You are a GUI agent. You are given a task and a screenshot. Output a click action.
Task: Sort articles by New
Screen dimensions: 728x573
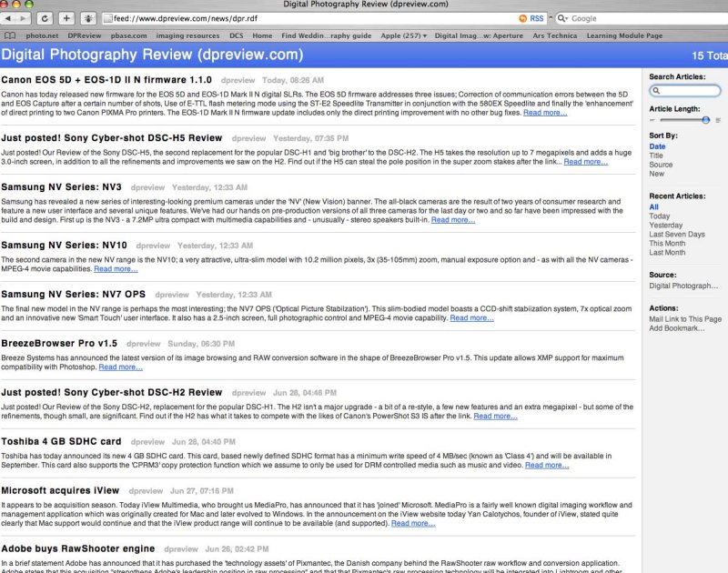[x=656, y=174]
